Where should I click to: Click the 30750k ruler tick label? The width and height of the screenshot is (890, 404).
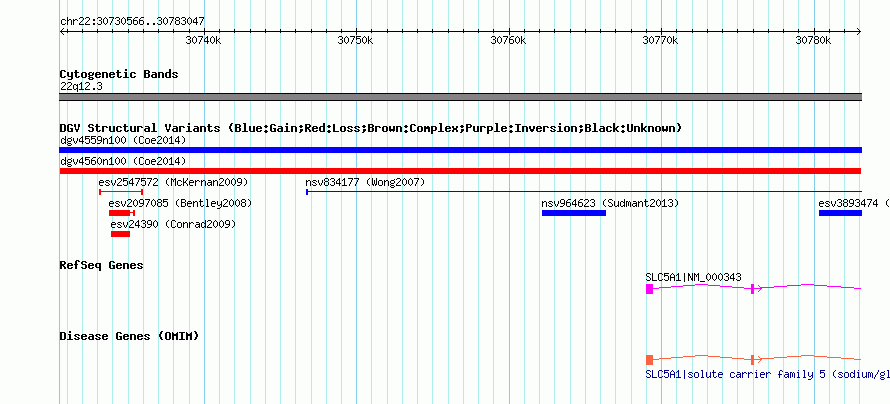tap(355, 41)
